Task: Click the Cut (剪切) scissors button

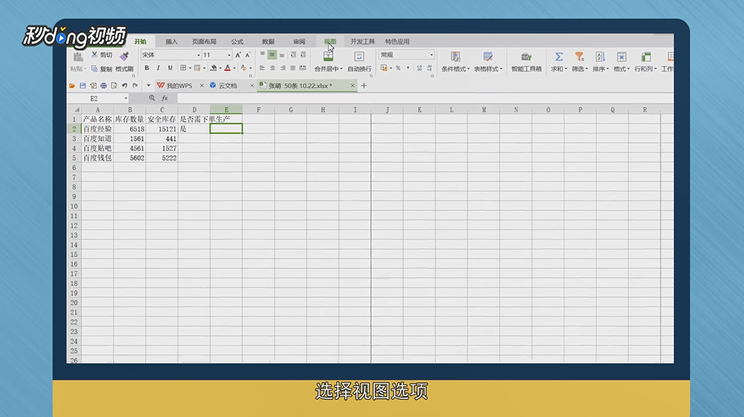Action: point(102,55)
